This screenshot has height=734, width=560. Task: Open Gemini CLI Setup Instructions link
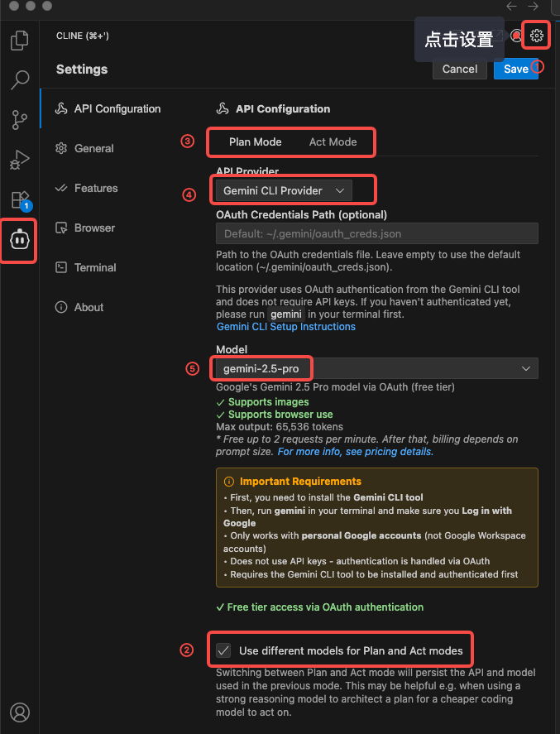click(285, 327)
